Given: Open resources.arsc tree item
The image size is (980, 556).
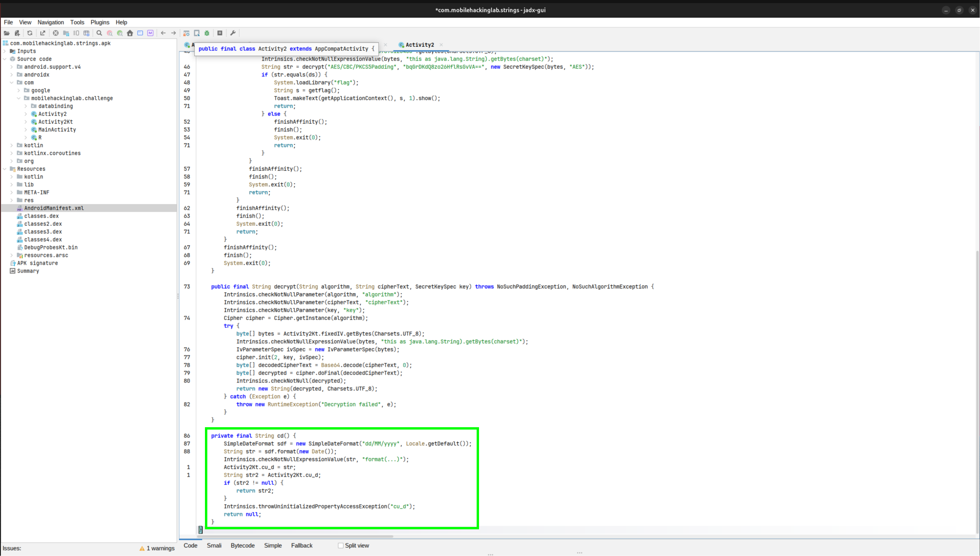Looking at the screenshot, I should [46, 255].
